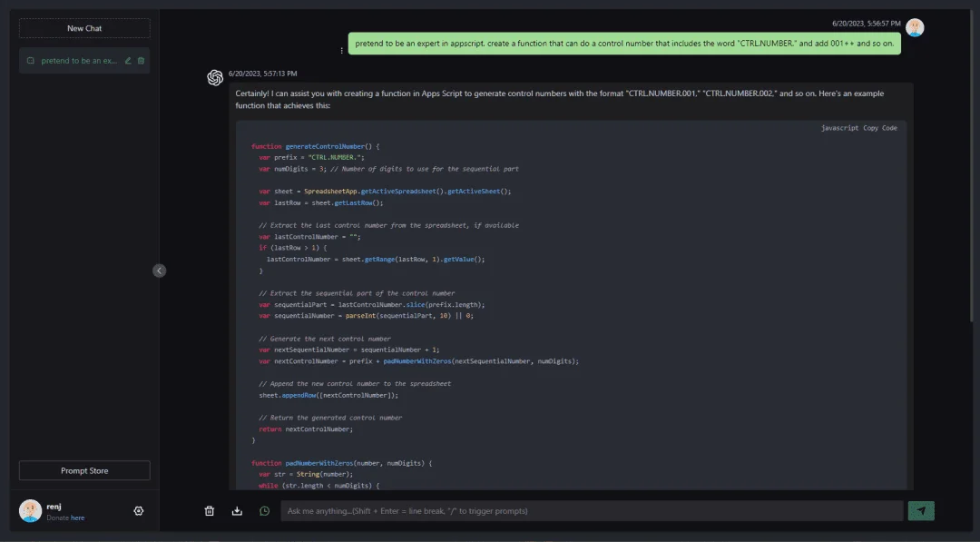Collapse the sidebar with the arrow button

pos(160,271)
